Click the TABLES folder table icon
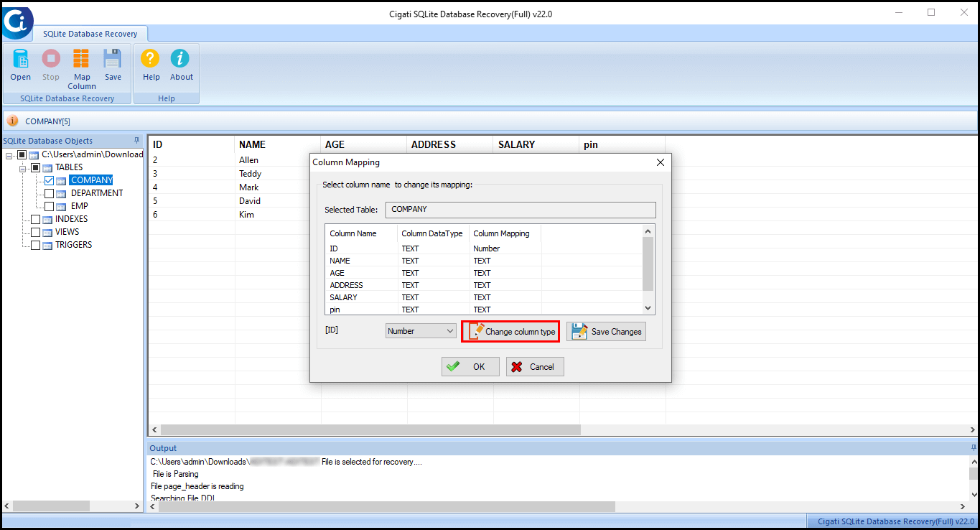980x530 pixels. pyautogui.click(x=47, y=167)
